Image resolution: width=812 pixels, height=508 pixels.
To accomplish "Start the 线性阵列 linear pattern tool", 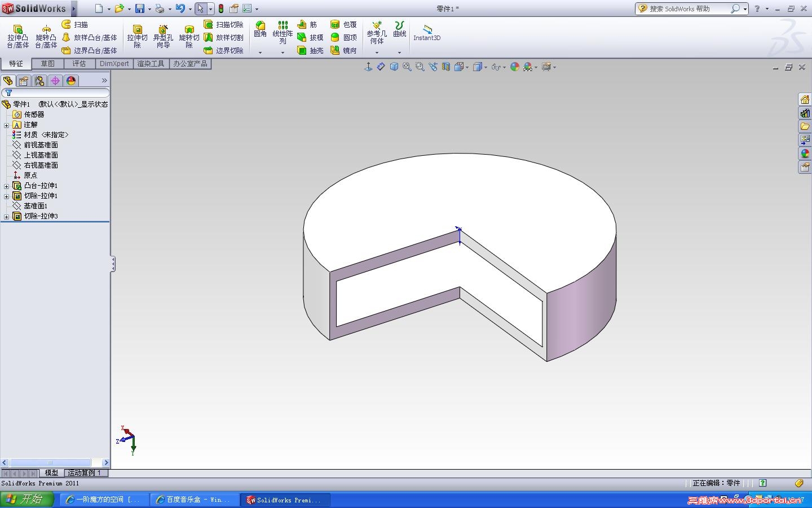I will click(x=283, y=33).
